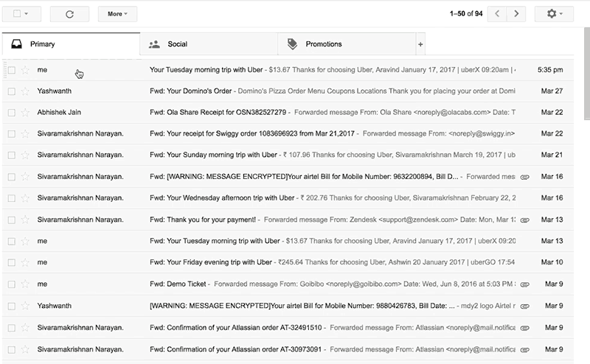Viewport: 590px width, 364px height.
Task: Switch to the Social tab
Action: tap(209, 44)
